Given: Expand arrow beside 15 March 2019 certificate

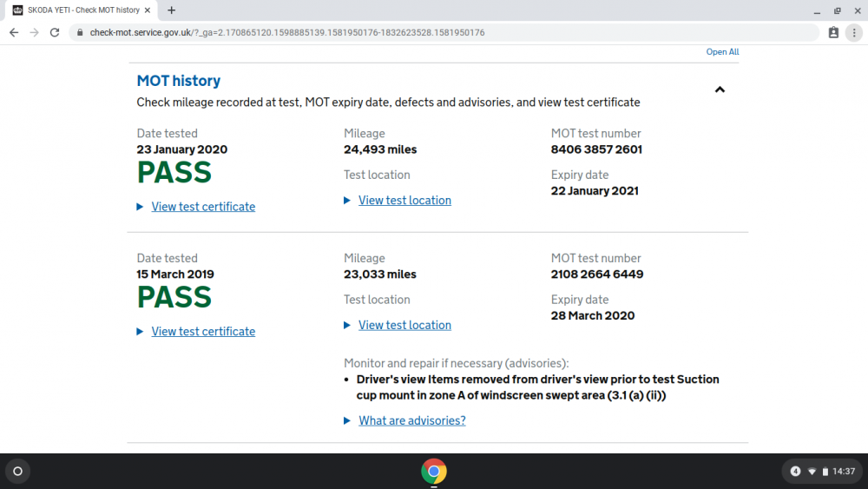Looking at the screenshot, I should [140, 331].
